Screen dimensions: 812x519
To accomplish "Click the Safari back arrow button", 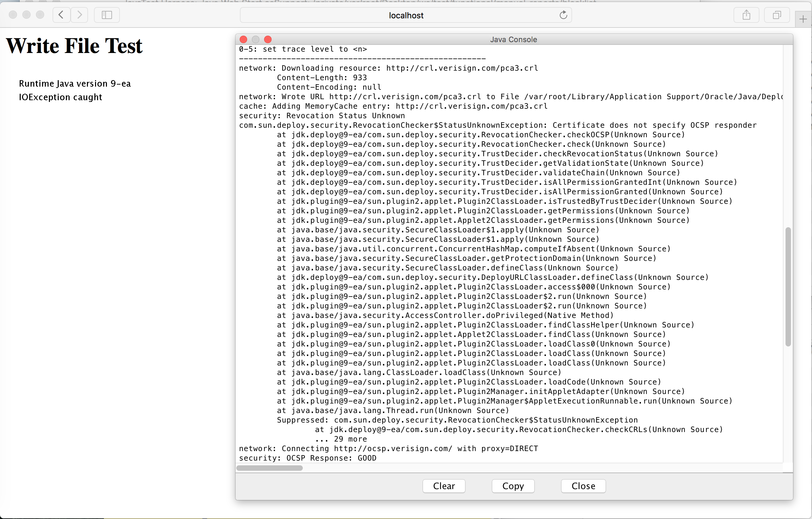I will tap(61, 15).
